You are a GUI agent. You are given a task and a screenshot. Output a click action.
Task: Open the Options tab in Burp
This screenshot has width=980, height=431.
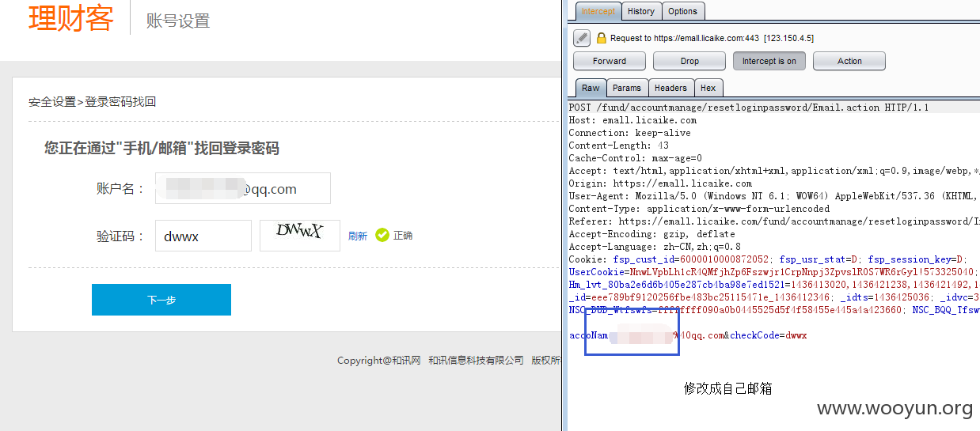coord(682,11)
